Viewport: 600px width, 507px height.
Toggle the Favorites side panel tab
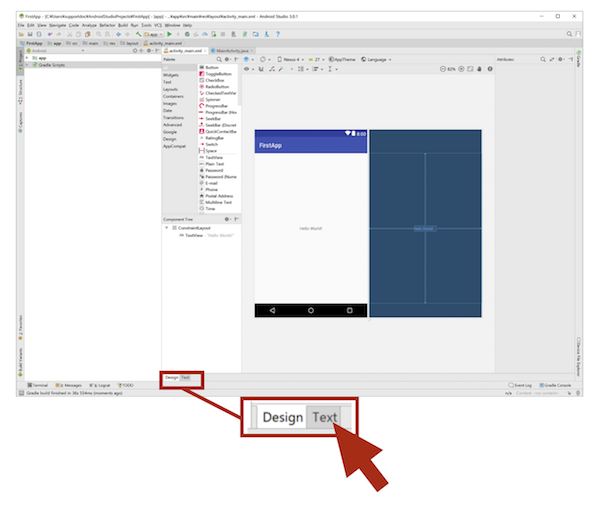pyautogui.click(x=21, y=328)
